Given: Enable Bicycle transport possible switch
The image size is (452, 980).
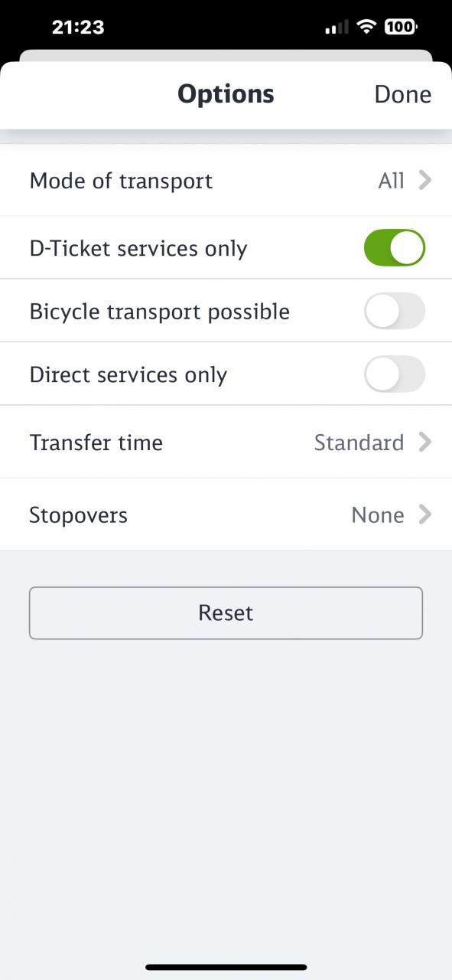Looking at the screenshot, I should 394,311.
